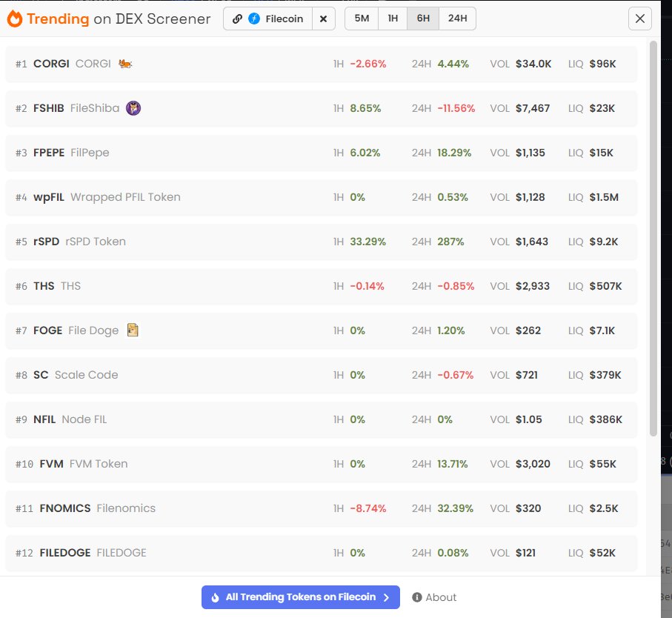Click SC 24H change -0.67%
672x618 pixels.
455,375
